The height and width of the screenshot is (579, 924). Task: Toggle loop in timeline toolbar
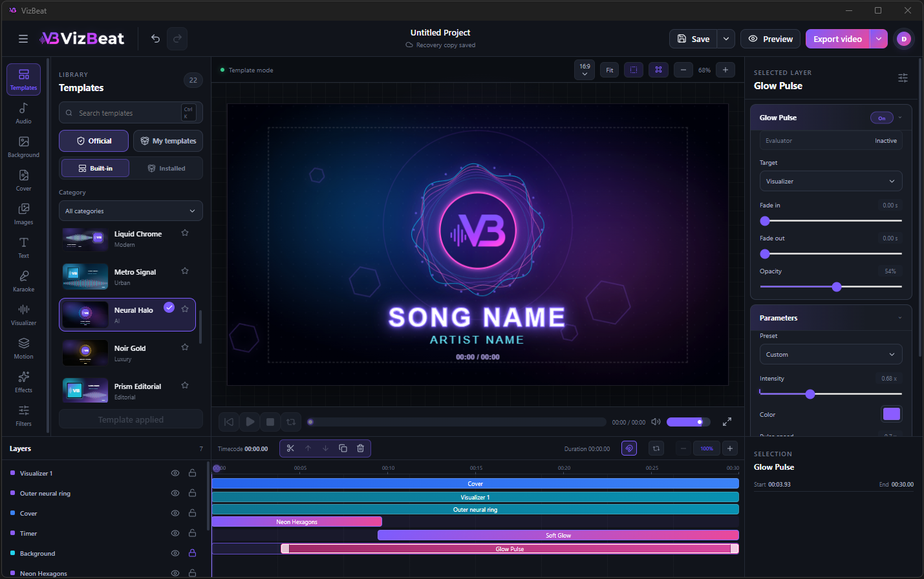(656, 448)
